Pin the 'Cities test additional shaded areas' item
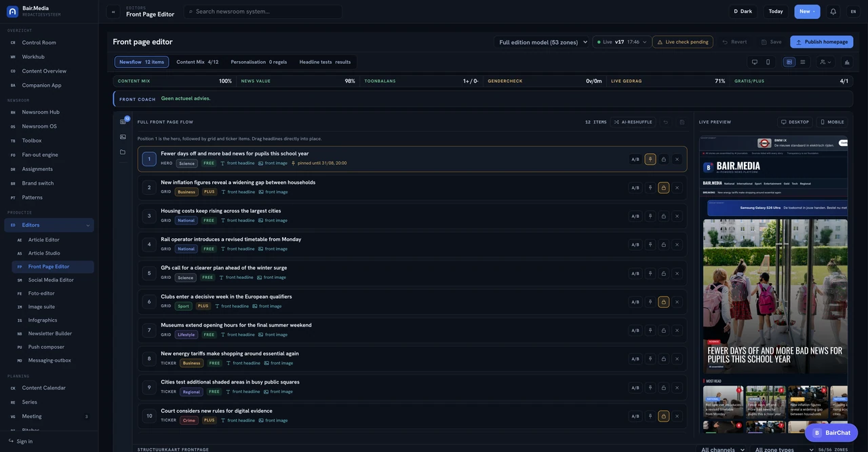Screen dimensions: 868x452 (x=650, y=388)
